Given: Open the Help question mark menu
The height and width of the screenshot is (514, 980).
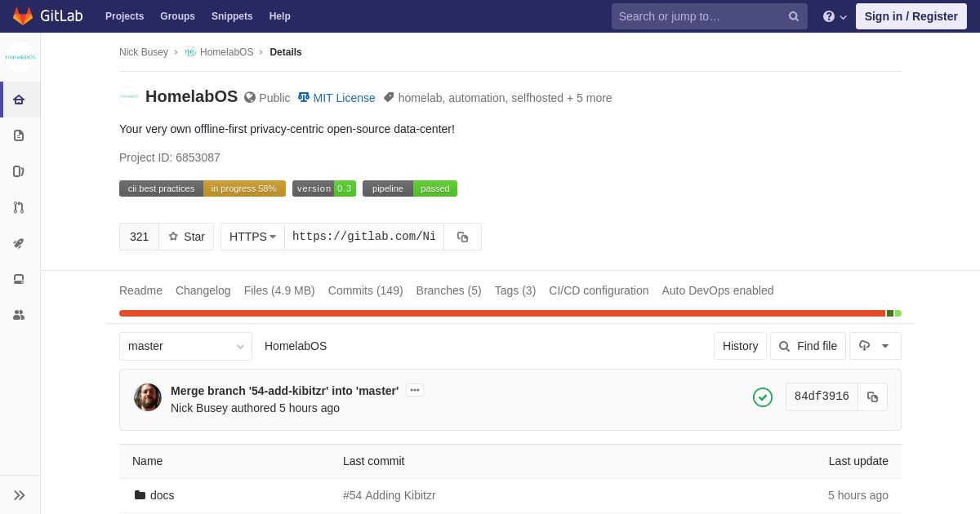Looking at the screenshot, I should [835, 16].
